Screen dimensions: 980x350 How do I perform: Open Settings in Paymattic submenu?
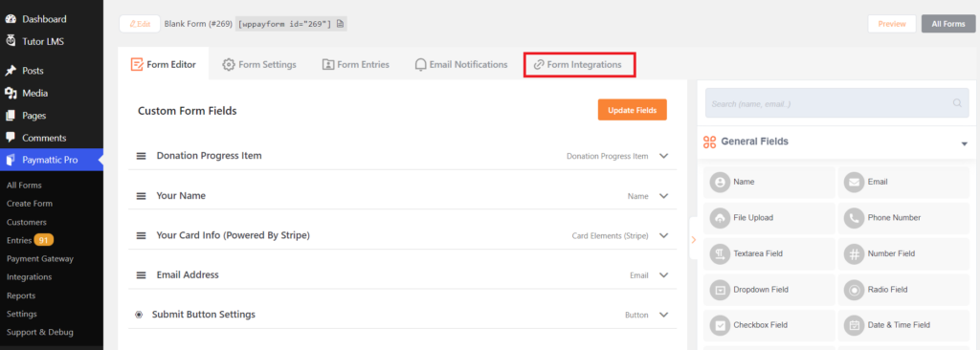coord(22,314)
